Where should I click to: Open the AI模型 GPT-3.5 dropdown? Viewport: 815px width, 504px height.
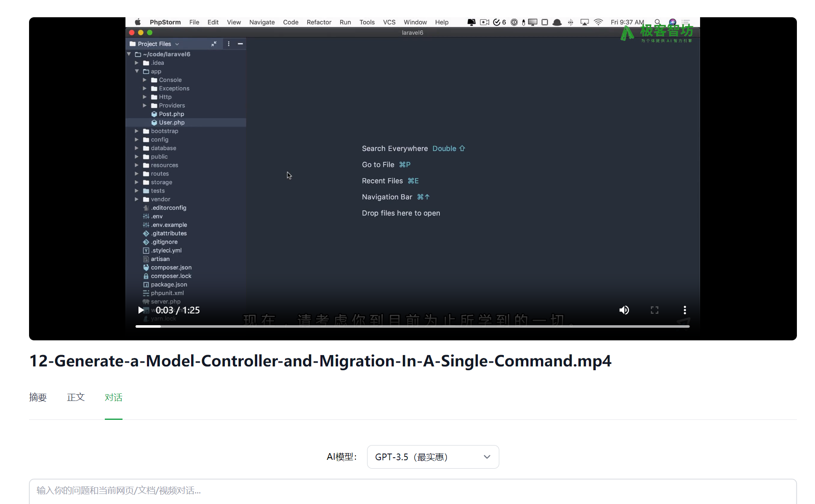[433, 457]
